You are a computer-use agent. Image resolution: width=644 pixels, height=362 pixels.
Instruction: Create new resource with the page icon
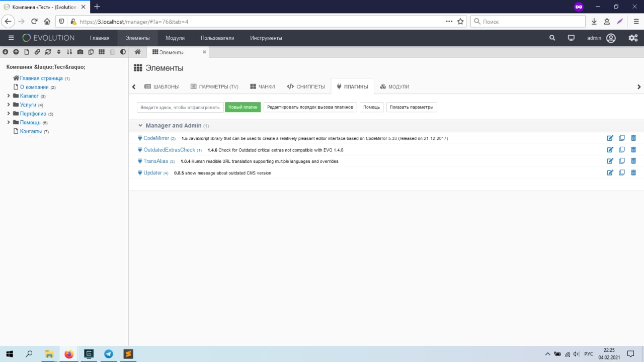pyautogui.click(x=27, y=52)
